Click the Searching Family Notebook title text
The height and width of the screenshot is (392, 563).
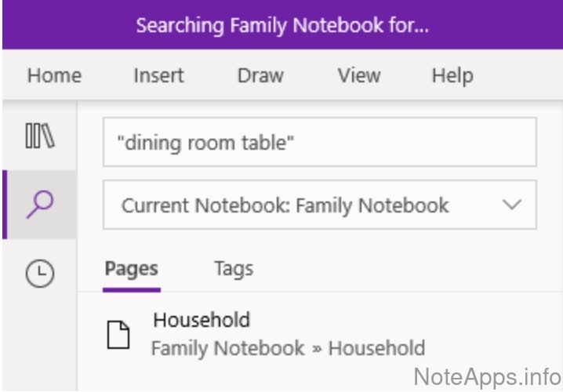click(x=281, y=25)
